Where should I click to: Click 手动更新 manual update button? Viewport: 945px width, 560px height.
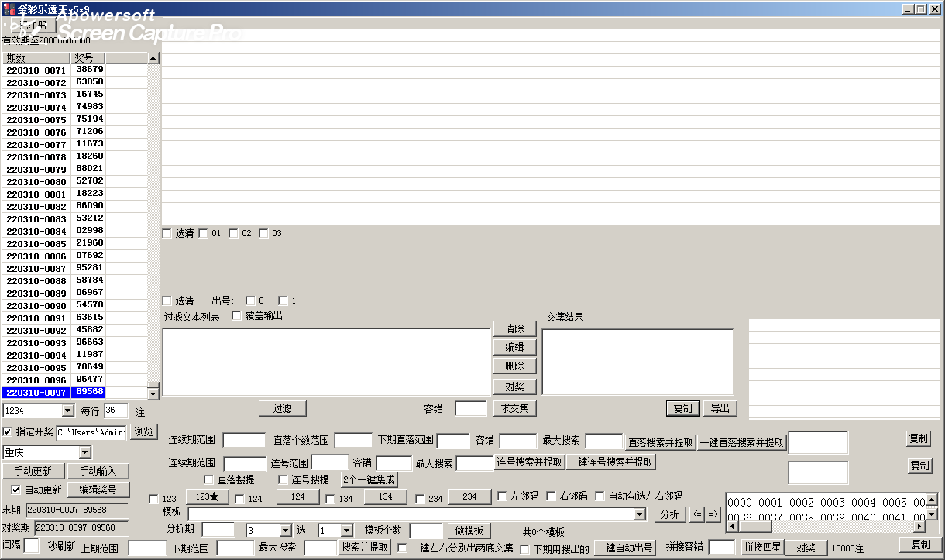coord(33,471)
